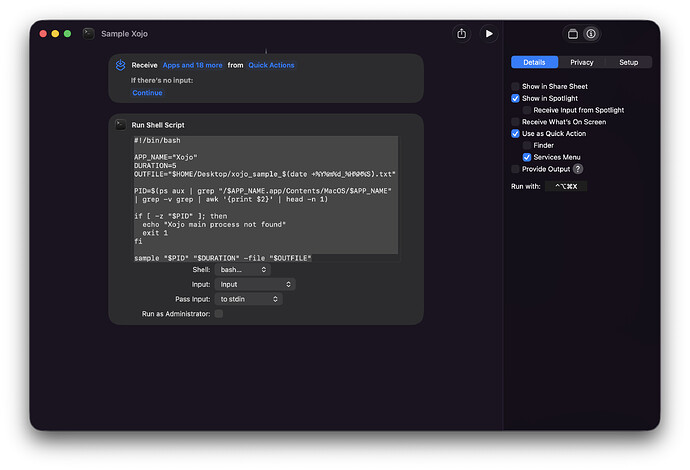The image size is (690, 470).
Task: Zoom the window with the green button
Action: coord(67,34)
